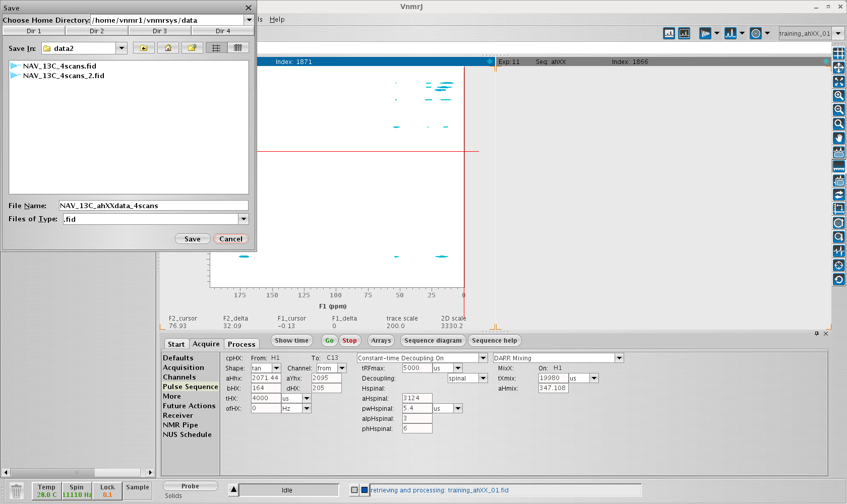The height and width of the screenshot is (504, 847).
Task: Open the Save In folder dropdown
Action: [x=122, y=48]
